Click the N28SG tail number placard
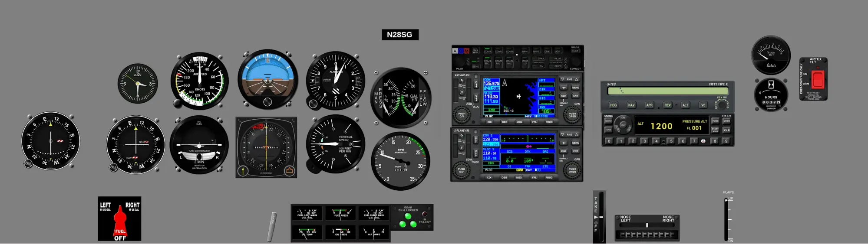 click(x=400, y=35)
